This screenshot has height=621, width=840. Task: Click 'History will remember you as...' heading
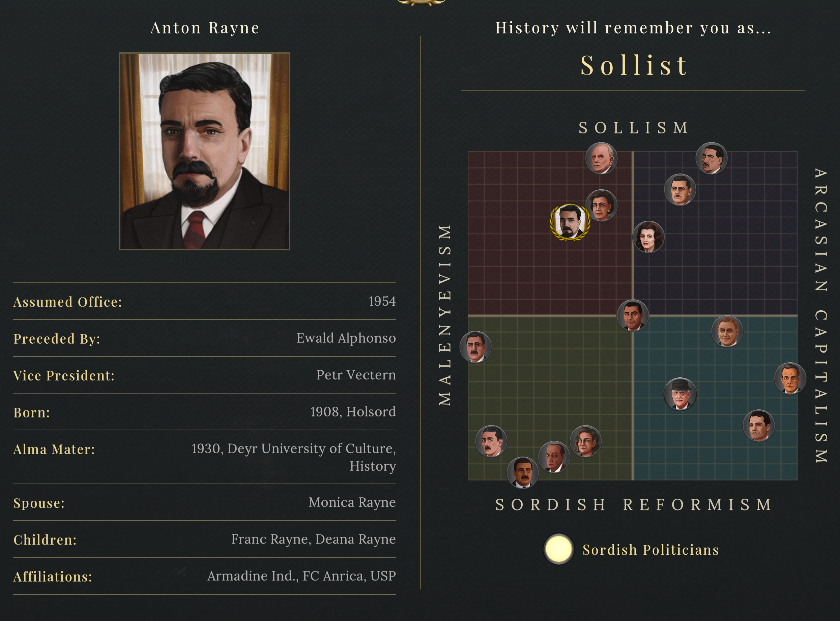pyautogui.click(x=633, y=28)
